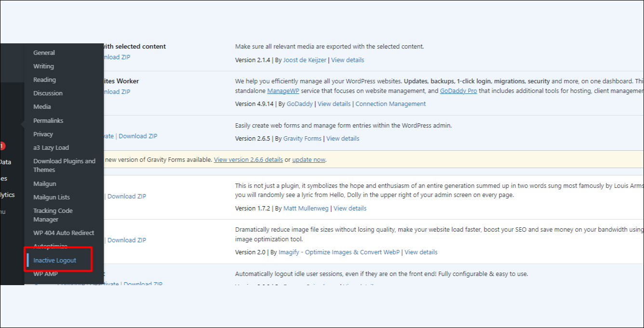Open General in the Settings submenu

pyautogui.click(x=44, y=52)
